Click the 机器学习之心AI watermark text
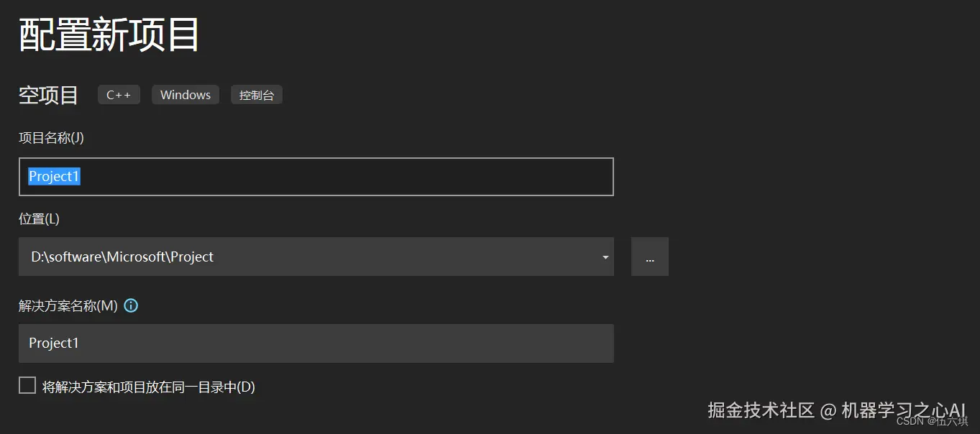 903,410
